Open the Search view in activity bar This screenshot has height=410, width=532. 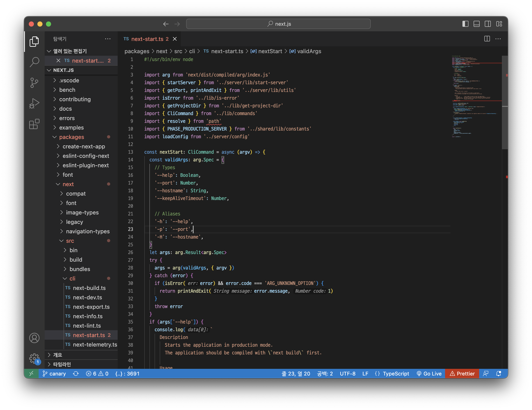(34, 62)
